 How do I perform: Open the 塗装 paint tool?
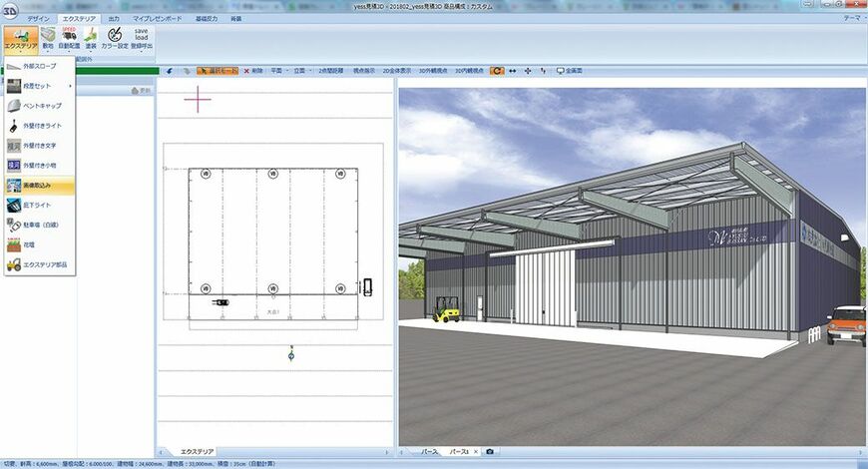coord(91,39)
